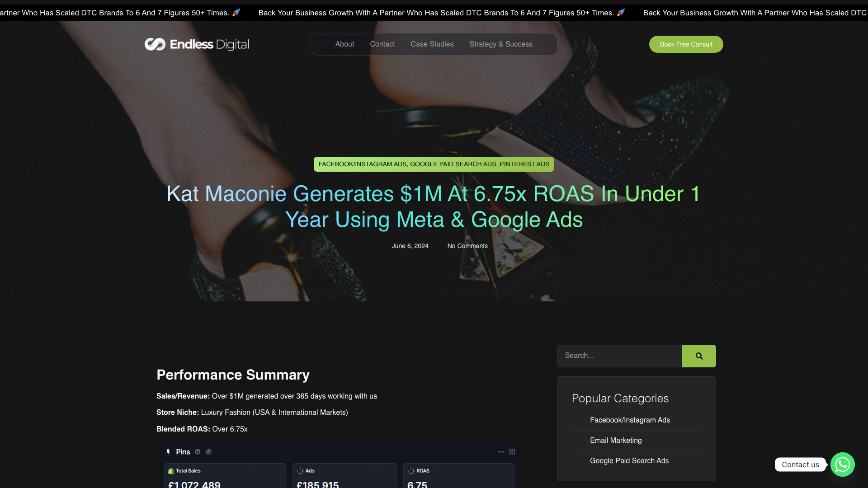Click the £1,072,489 Total Sales value

(194, 484)
